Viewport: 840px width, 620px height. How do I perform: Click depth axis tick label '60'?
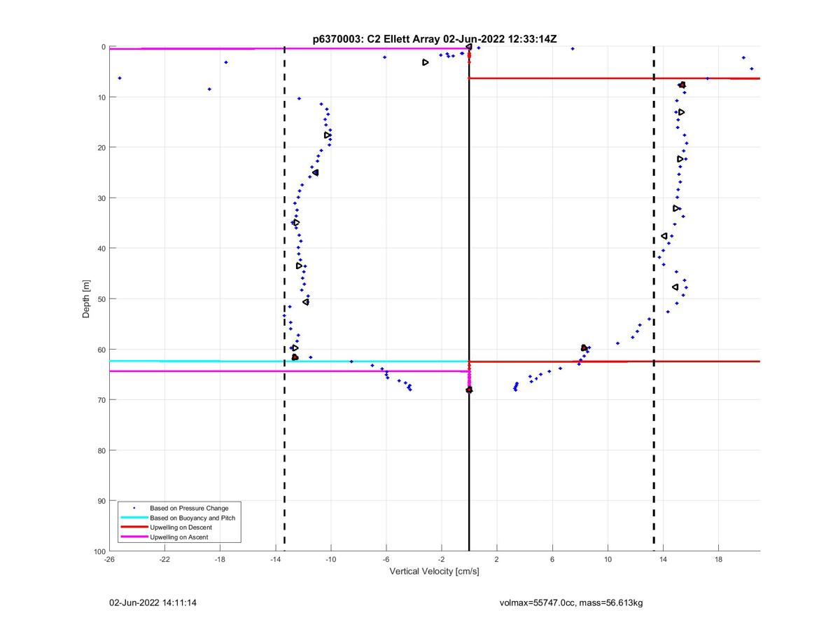[x=101, y=350]
